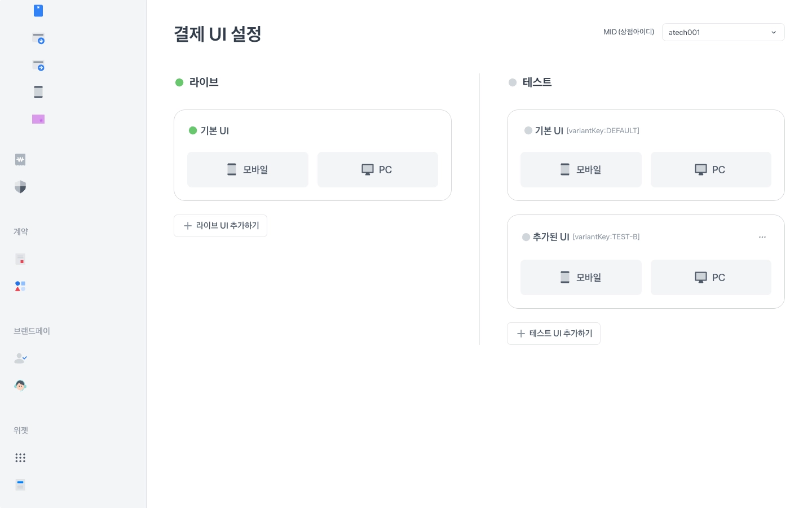Open the MID atech001 dropdown
The width and height of the screenshot is (812, 508).
[x=723, y=32]
